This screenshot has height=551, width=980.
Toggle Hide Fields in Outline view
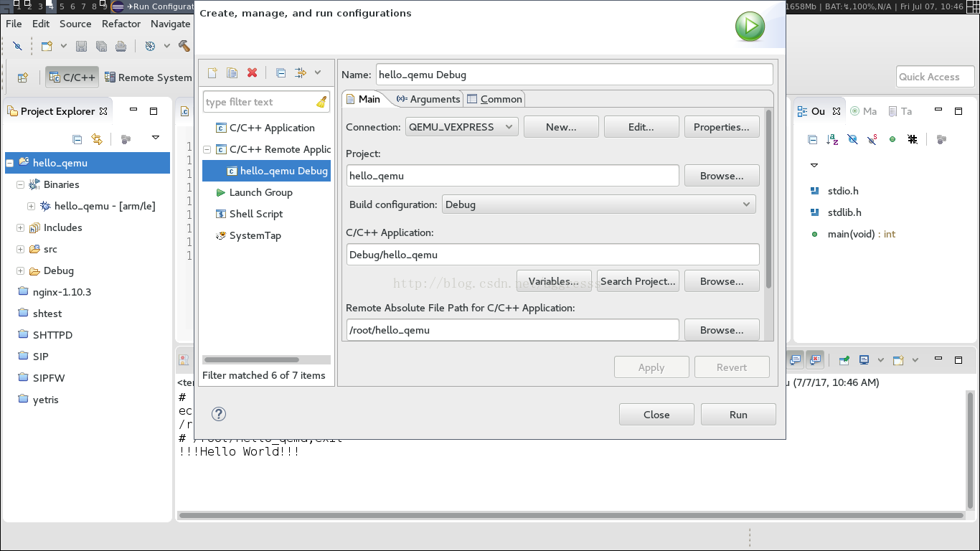tap(852, 139)
